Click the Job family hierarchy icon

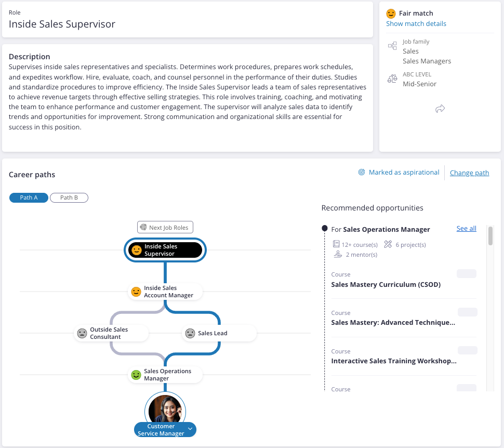(x=392, y=46)
